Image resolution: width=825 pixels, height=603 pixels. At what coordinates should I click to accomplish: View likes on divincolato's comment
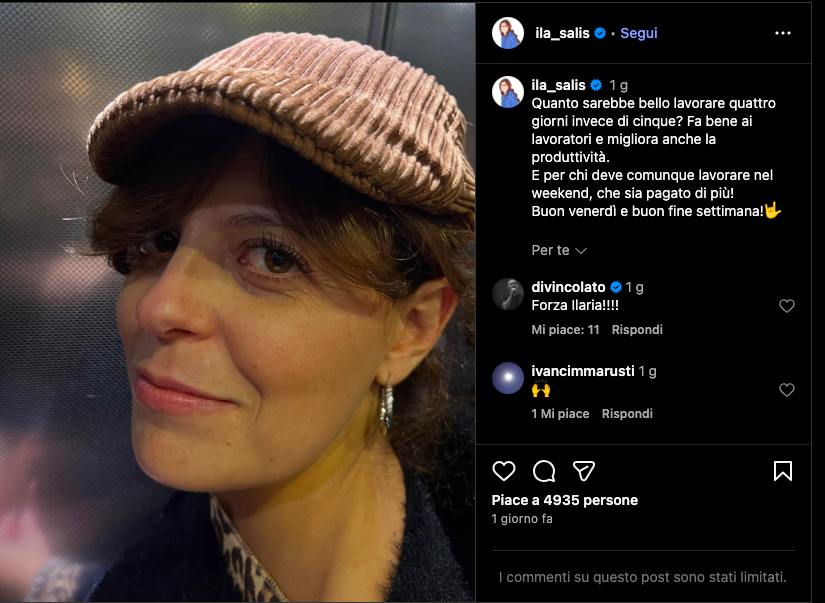(x=565, y=330)
